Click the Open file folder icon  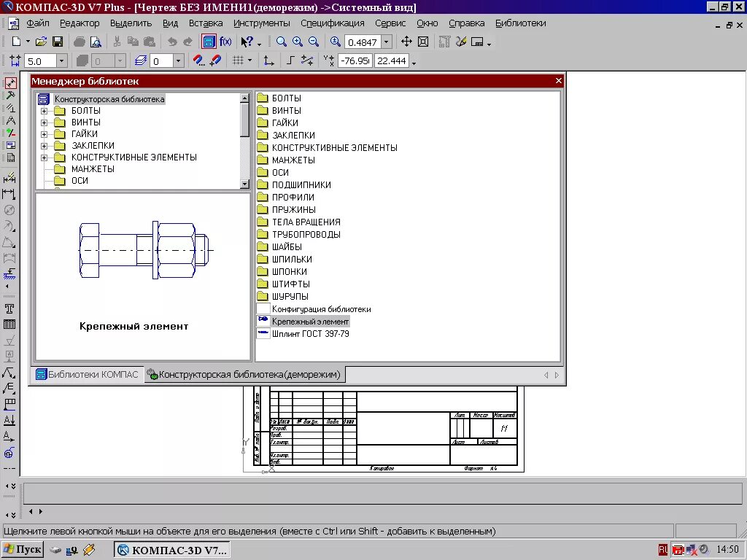[x=42, y=42]
